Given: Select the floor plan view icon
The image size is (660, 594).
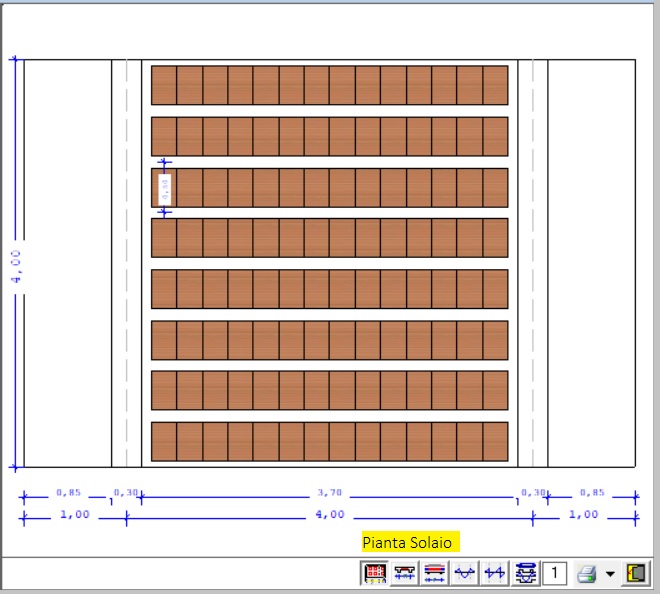Looking at the screenshot, I should pyautogui.click(x=374, y=573).
